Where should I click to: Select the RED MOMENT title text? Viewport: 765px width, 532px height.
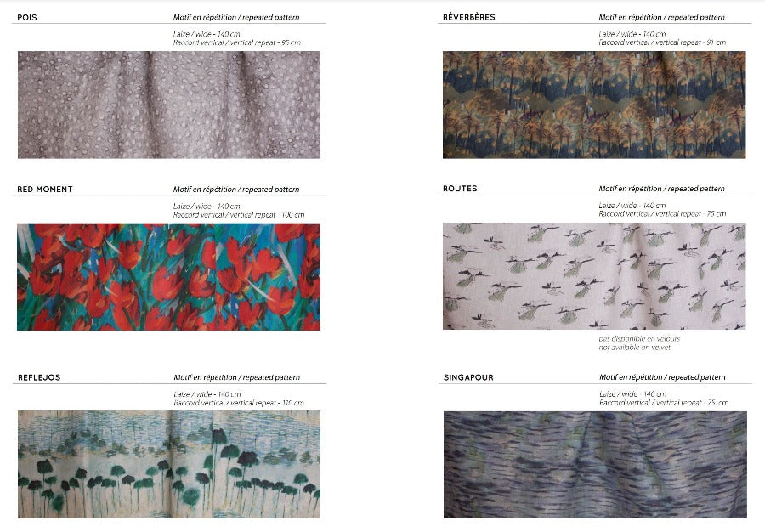pos(45,190)
